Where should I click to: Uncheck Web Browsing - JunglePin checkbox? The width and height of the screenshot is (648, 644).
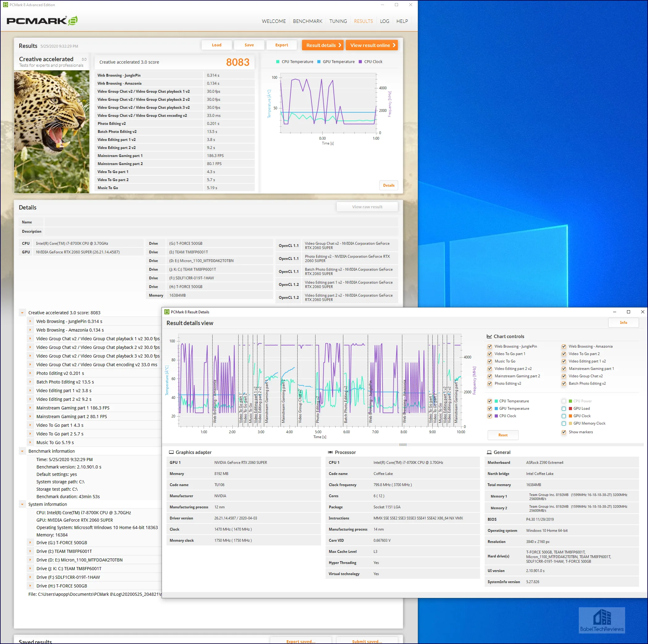click(x=490, y=346)
